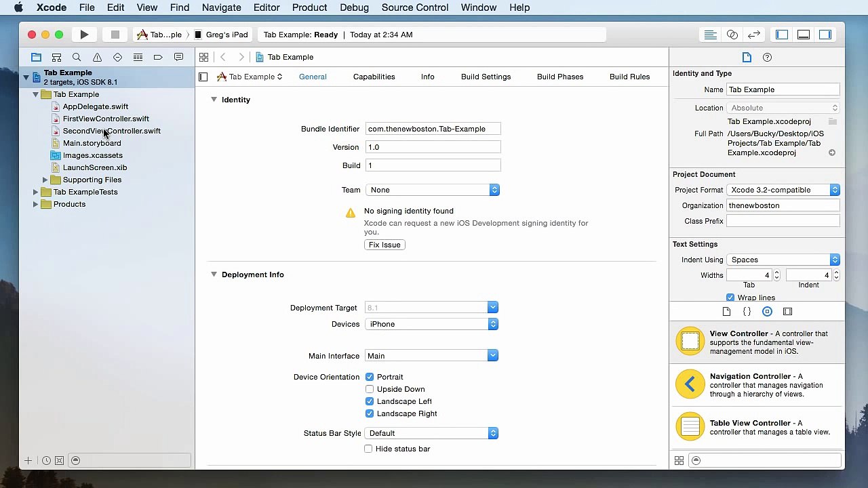Go back in editor history
868x488 pixels.
223,58
